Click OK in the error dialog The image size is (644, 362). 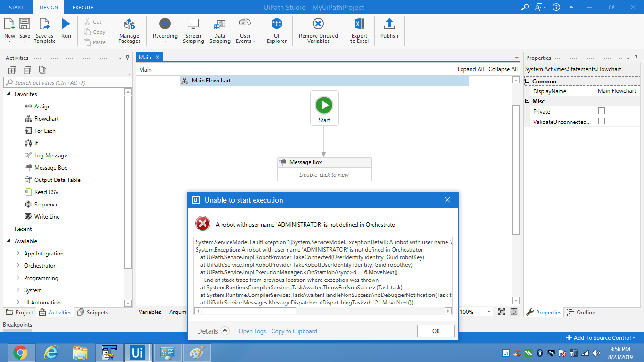pyautogui.click(x=436, y=331)
